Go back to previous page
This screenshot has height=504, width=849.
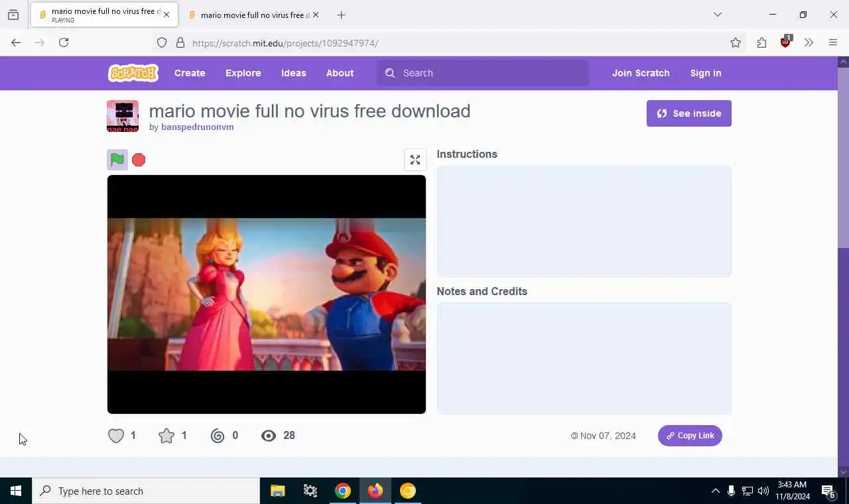16,42
